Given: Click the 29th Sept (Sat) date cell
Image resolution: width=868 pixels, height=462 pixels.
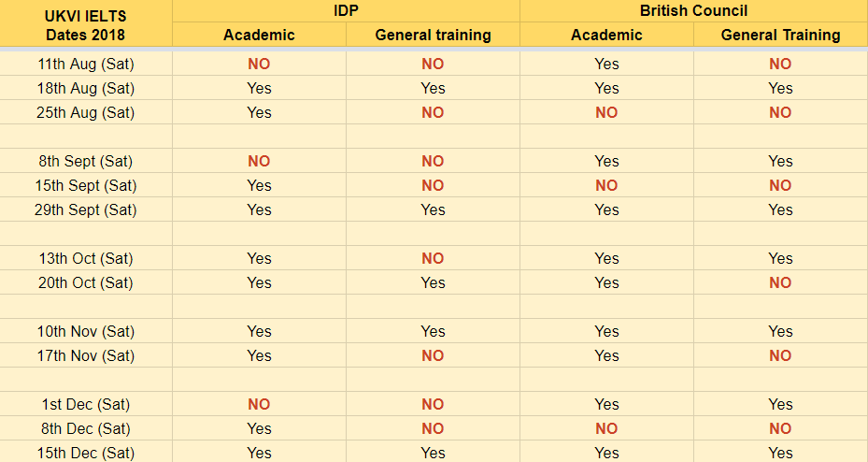Looking at the screenshot, I should (x=86, y=209).
